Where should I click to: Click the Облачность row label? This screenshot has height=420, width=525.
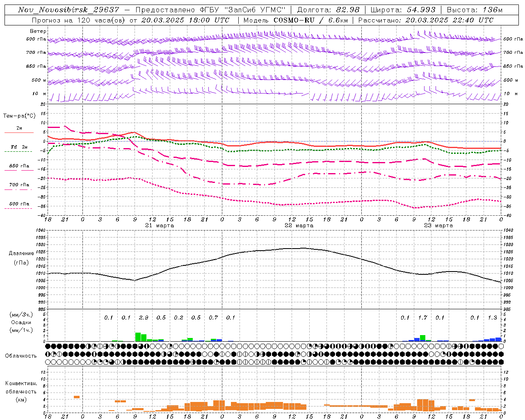pos(21,356)
